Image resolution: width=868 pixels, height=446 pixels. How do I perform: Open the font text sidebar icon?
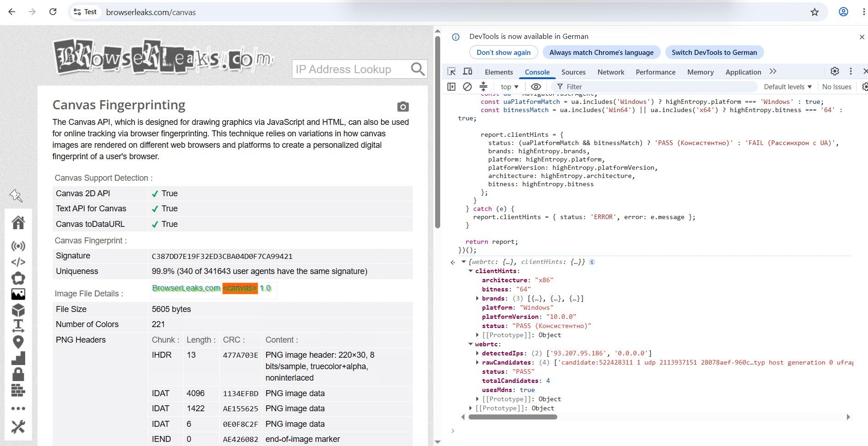click(x=18, y=326)
